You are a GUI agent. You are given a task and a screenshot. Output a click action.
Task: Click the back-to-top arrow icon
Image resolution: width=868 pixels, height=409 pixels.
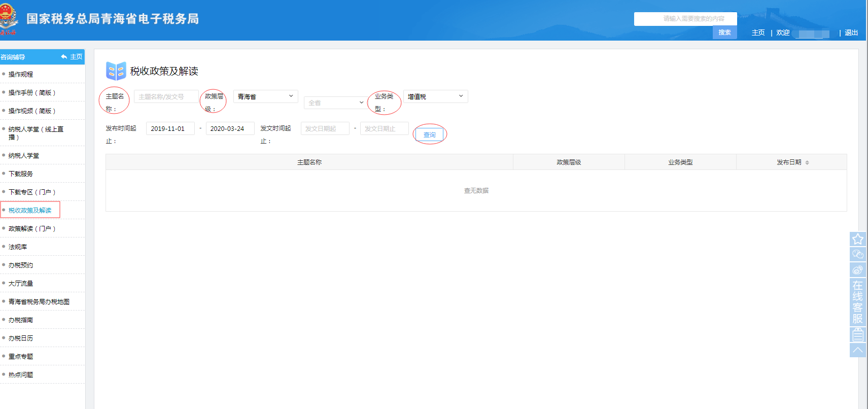pyautogui.click(x=857, y=350)
